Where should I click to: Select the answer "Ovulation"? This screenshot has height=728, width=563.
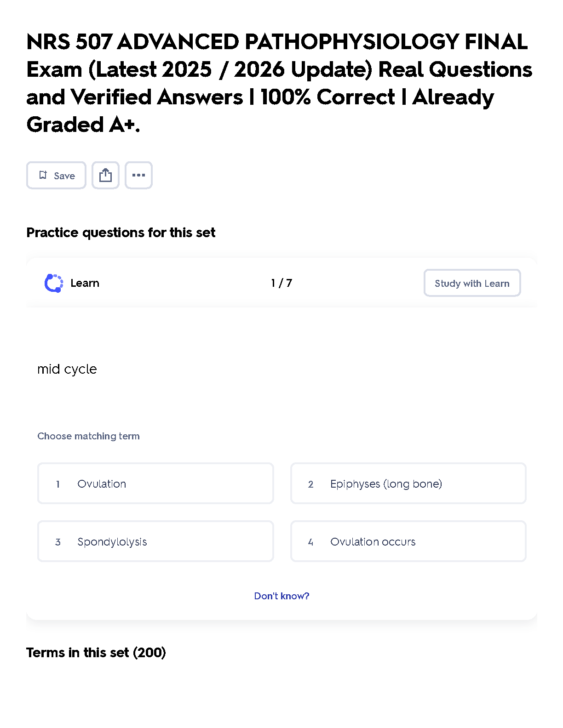[x=155, y=483]
